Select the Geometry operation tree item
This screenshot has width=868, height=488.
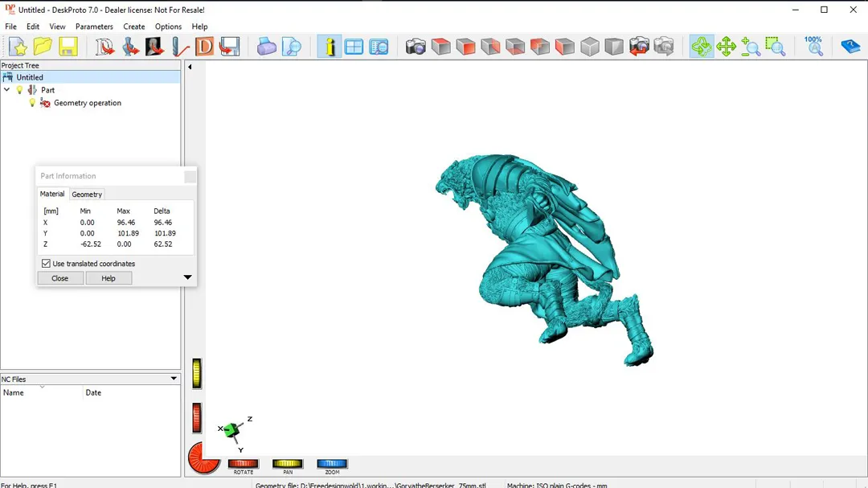coord(88,103)
